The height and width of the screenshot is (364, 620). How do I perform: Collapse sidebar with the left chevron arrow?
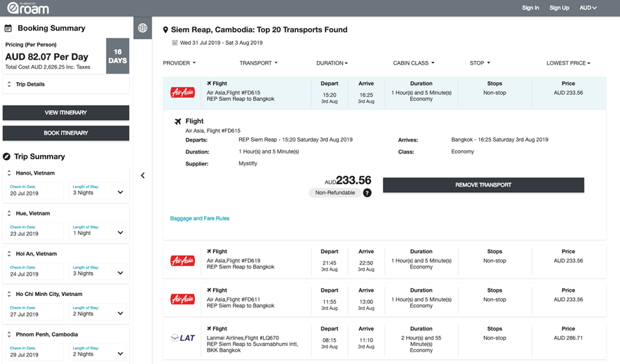(143, 175)
